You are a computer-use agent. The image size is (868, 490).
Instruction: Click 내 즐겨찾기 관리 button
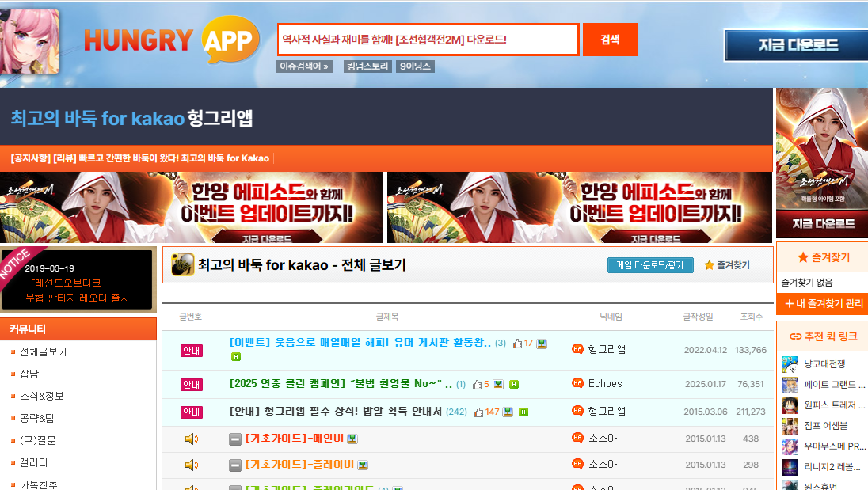[x=824, y=303]
